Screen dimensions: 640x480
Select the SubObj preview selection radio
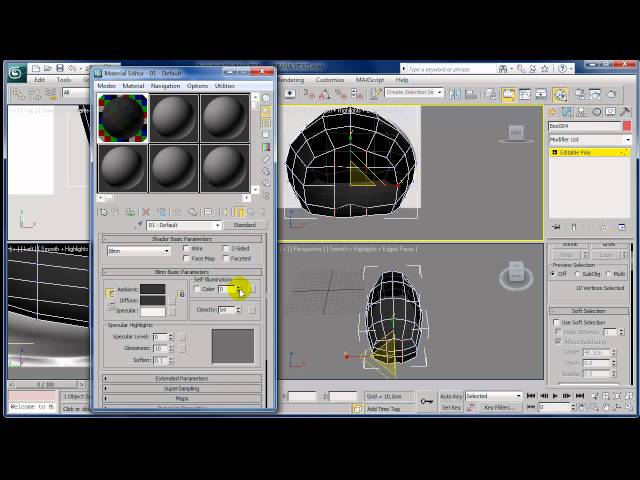coord(578,274)
